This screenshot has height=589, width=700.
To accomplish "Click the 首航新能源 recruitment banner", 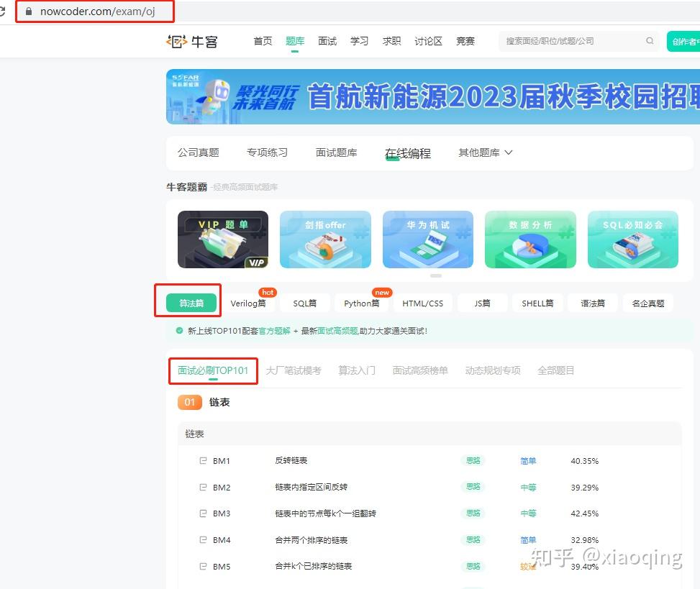I will coord(433,96).
